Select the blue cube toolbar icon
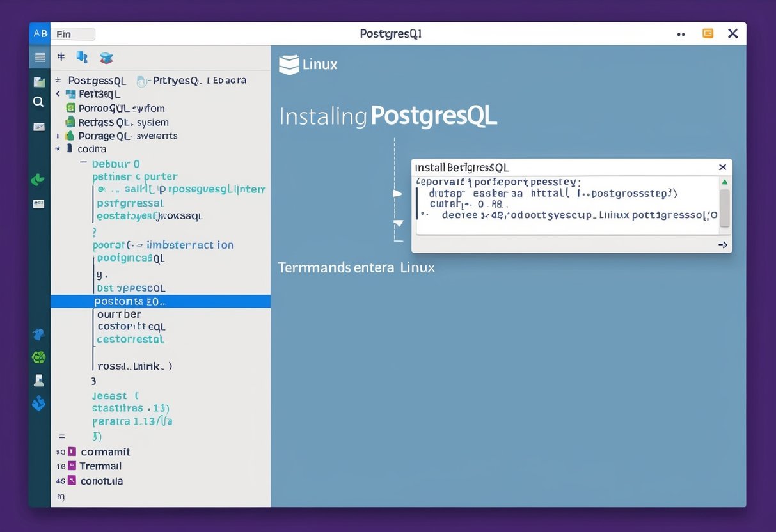 pyautogui.click(x=83, y=57)
